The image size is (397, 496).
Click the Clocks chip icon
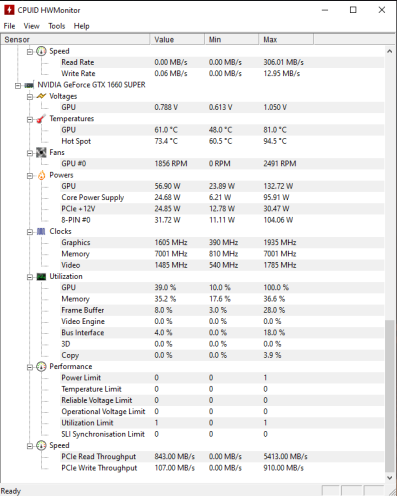41,231
